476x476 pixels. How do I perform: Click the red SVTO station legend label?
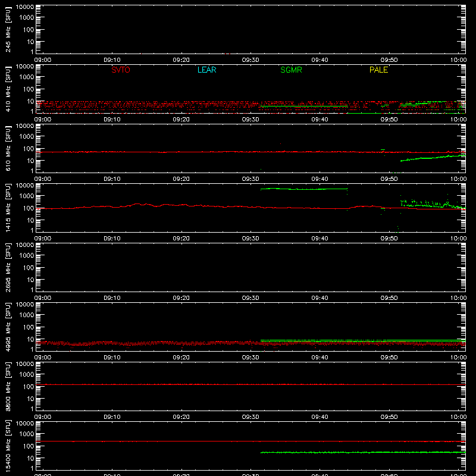121,70
